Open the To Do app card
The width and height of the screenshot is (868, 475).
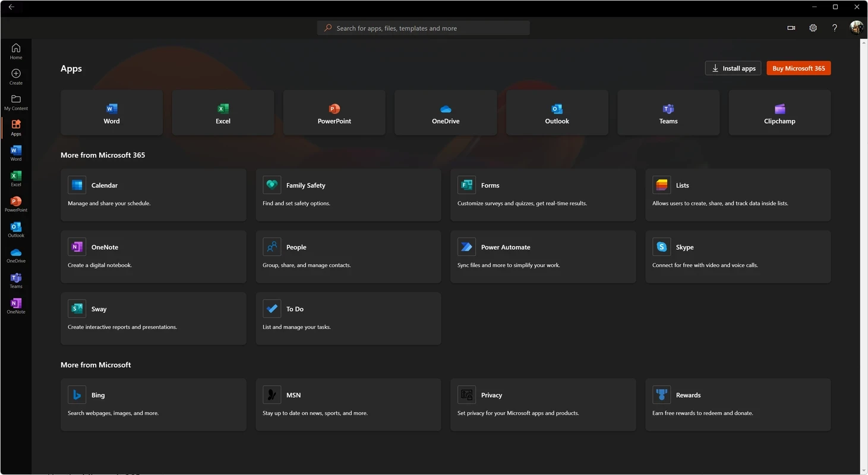(x=348, y=318)
